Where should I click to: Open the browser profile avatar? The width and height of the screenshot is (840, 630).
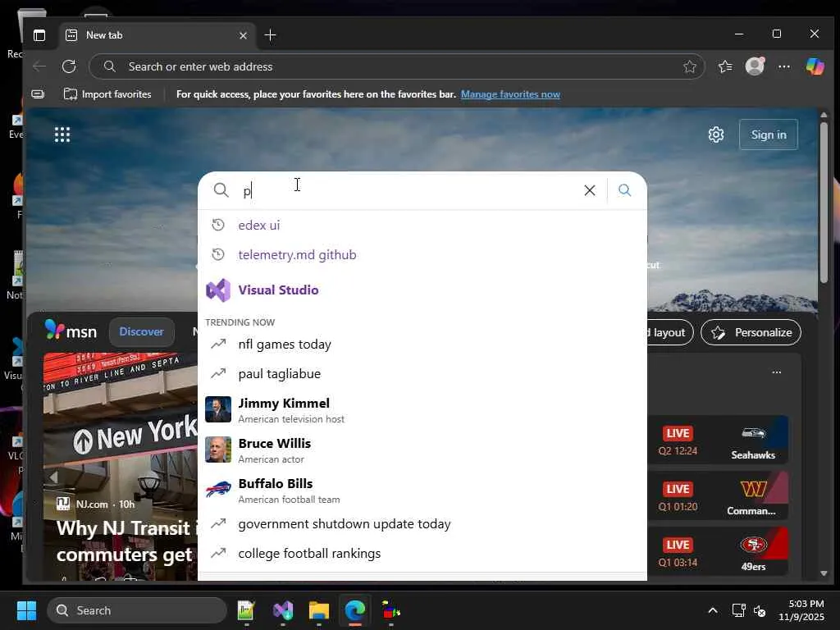click(x=755, y=66)
